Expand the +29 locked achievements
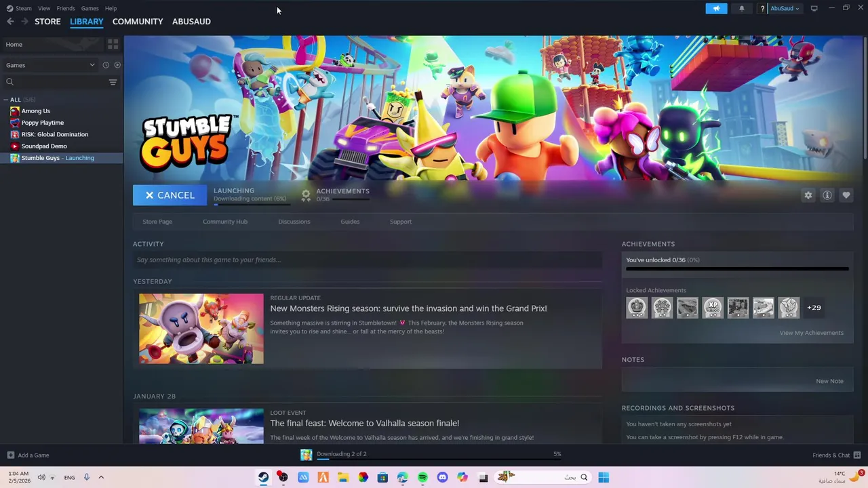This screenshot has height=488, width=868. (x=814, y=308)
